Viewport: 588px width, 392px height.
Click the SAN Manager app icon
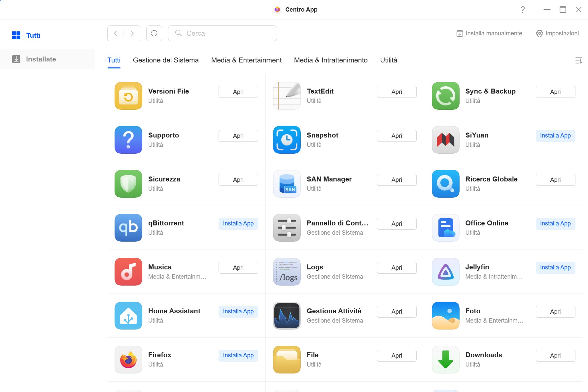tap(287, 184)
